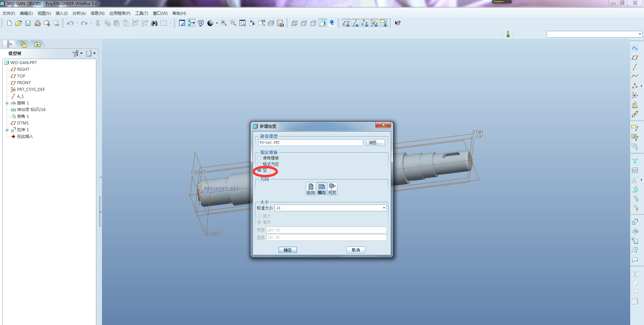Click the 高度 height field
Image resolution: width=644 pixels, height=325 pixels.
pyautogui.click(x=326, y=237)
